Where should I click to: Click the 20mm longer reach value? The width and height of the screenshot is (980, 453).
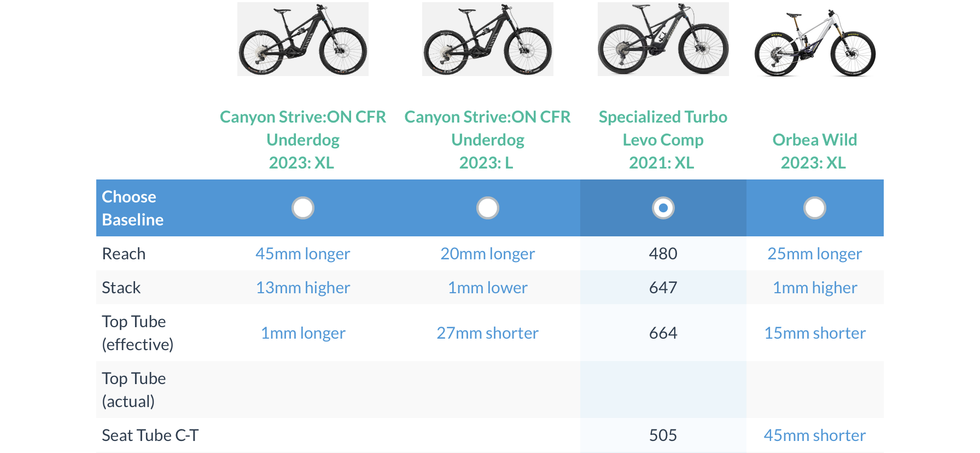(488, 254)
